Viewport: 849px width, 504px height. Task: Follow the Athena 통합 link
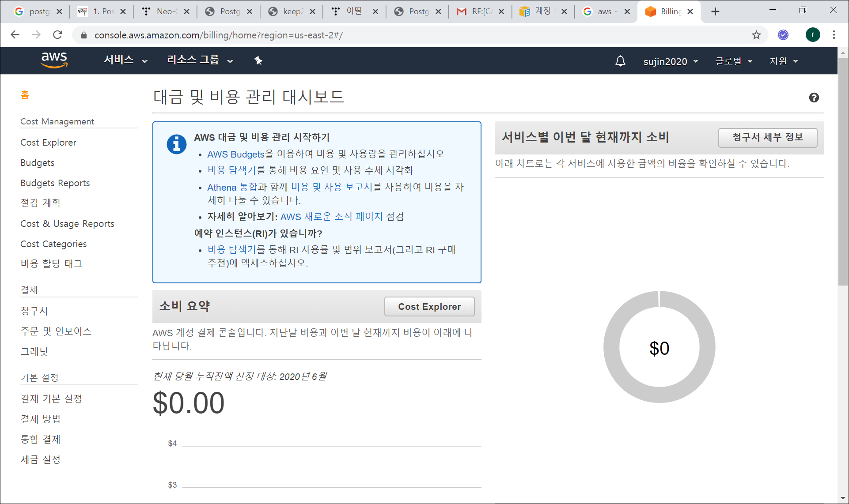232,187
